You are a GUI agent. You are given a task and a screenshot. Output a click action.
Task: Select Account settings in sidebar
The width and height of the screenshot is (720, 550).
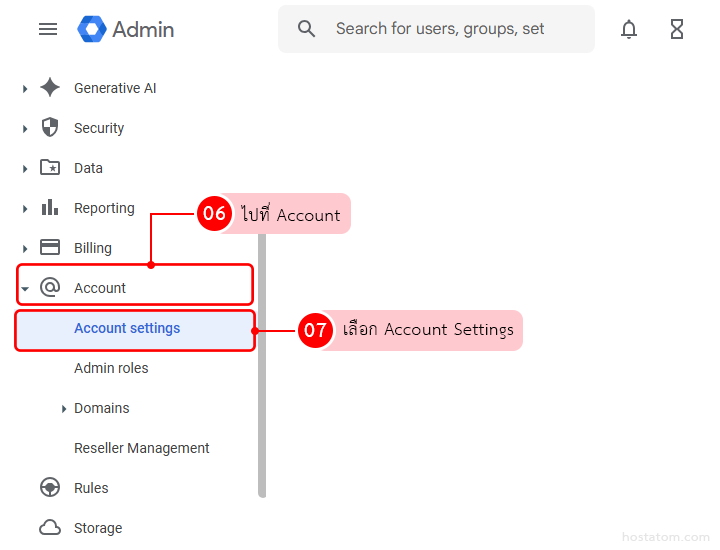(x=127, y=328)
